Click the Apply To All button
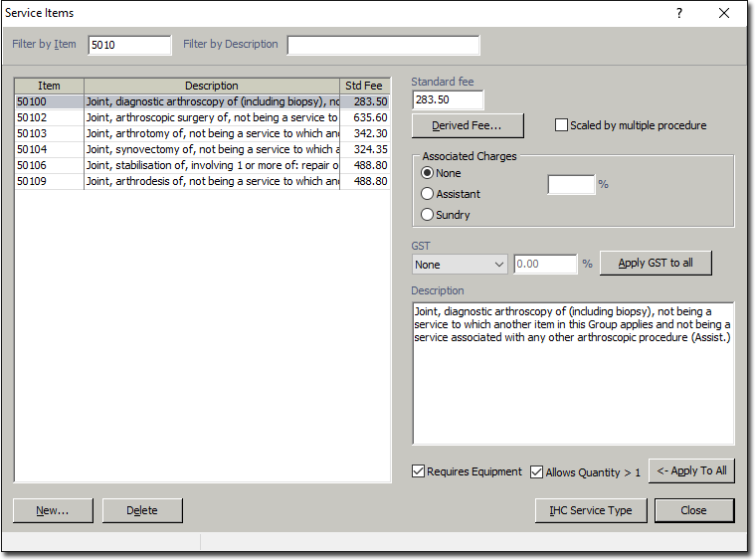Image resolution: width=755 pixels, height=560 pixels. [x=691, y=471]
